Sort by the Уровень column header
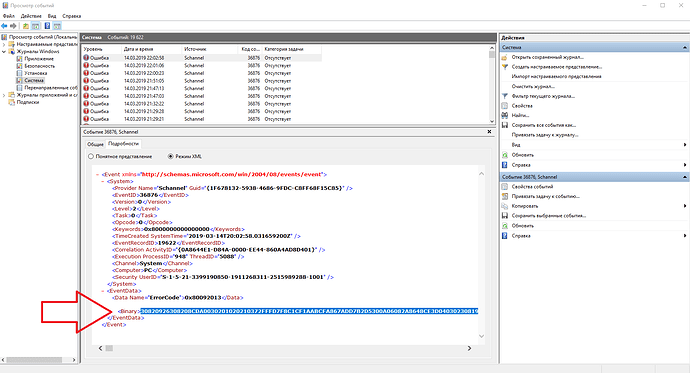 point(101,49)
